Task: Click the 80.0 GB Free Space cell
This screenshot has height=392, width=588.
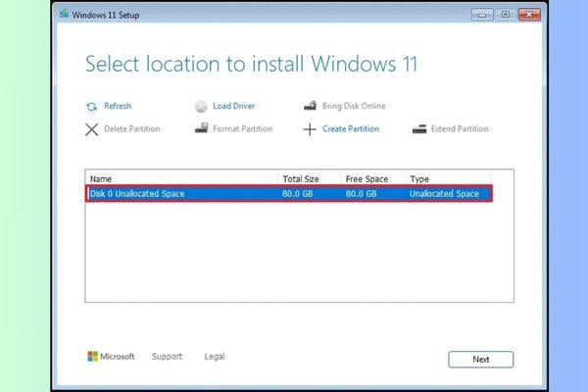Action: pyautogui.click(x=361, y=194)
